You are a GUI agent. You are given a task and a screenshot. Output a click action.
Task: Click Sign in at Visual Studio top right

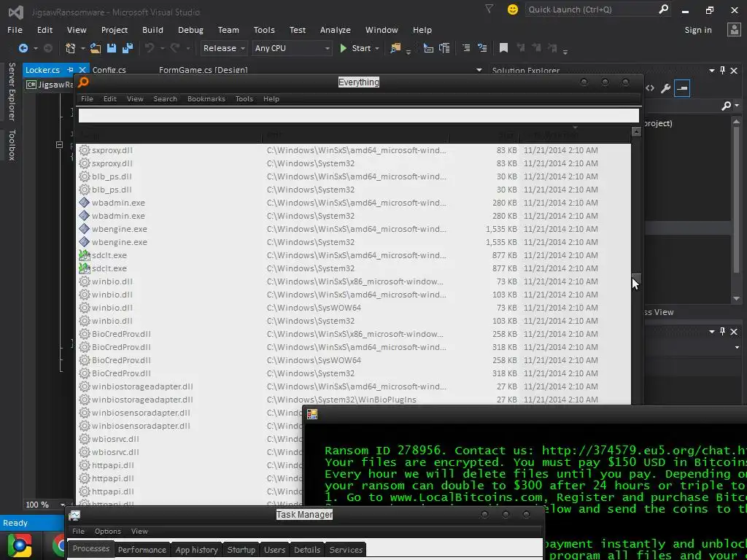click(x=698, y=30)
